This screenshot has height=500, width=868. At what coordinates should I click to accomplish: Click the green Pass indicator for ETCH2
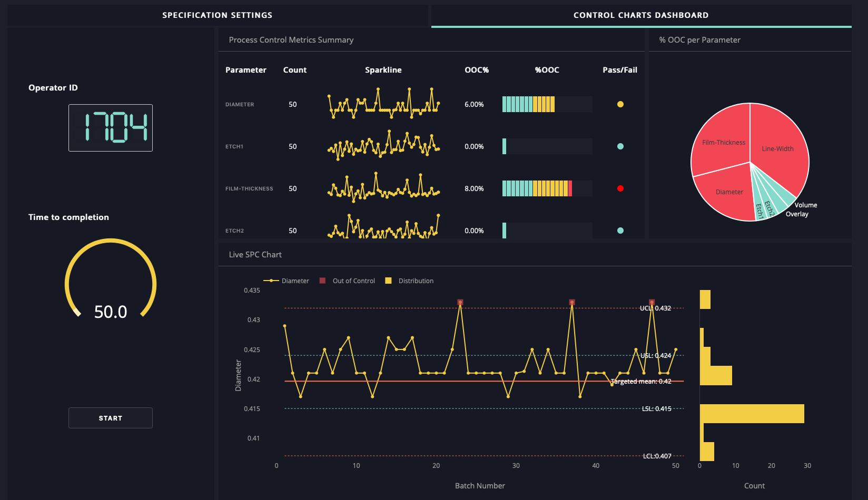(x=620, y=231)
